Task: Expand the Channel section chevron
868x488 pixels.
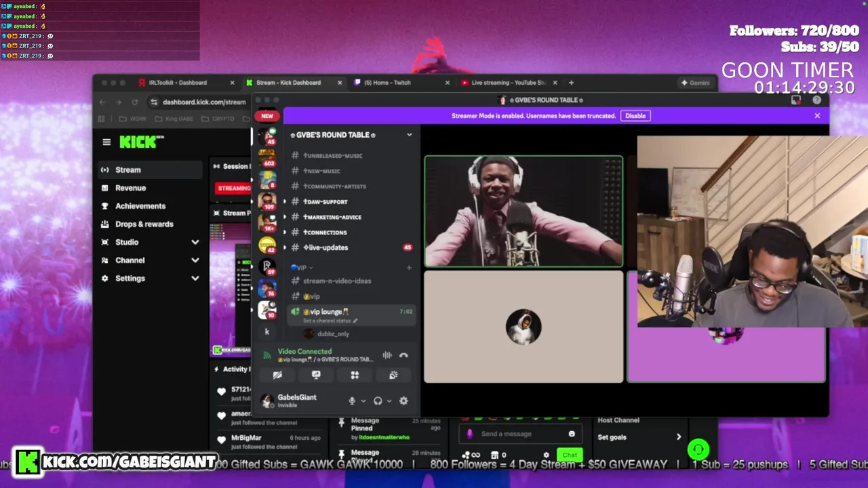Action: (195, 260)
